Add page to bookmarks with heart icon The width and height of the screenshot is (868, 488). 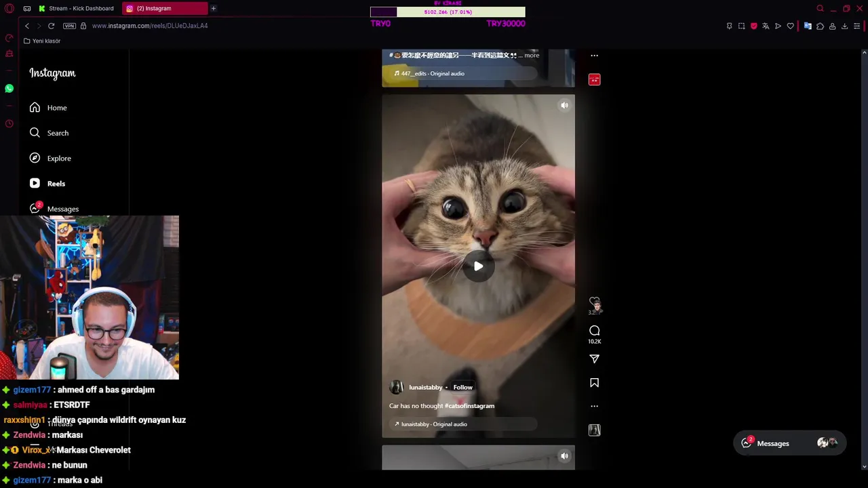tap(790, 26)
